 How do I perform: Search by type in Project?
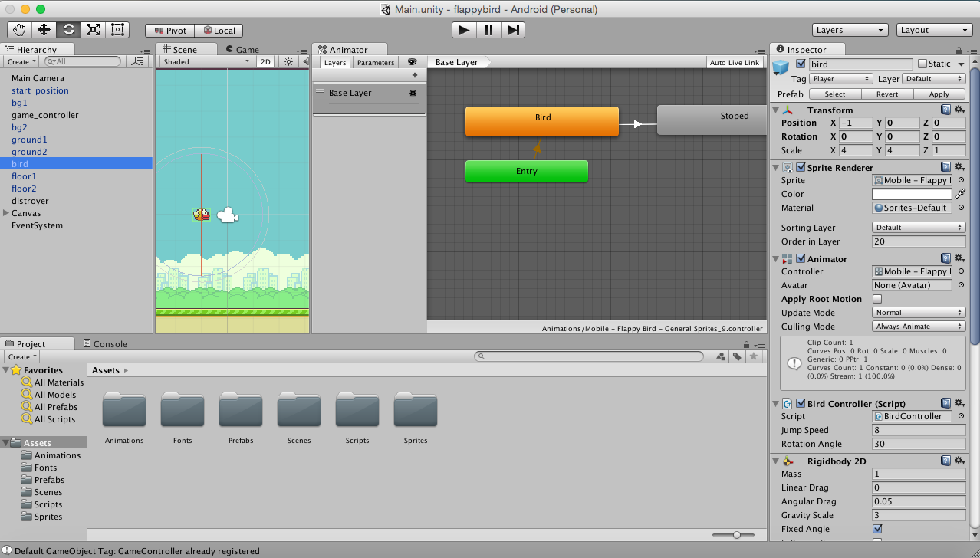click(x=719, y=356)
